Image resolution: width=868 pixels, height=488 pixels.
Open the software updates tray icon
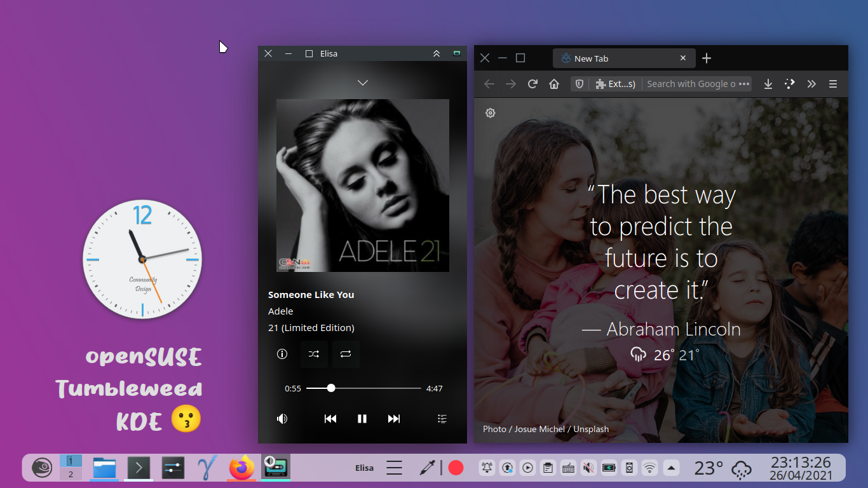pos(507,468)
